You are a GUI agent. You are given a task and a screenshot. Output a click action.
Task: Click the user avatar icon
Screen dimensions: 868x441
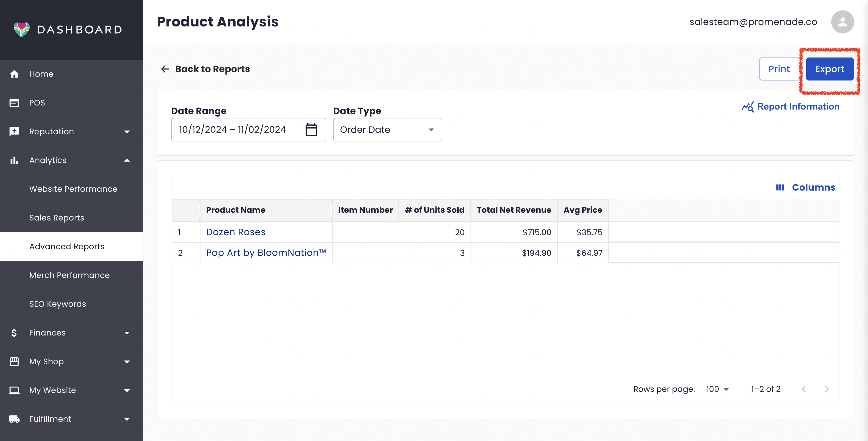click(842, 22)
